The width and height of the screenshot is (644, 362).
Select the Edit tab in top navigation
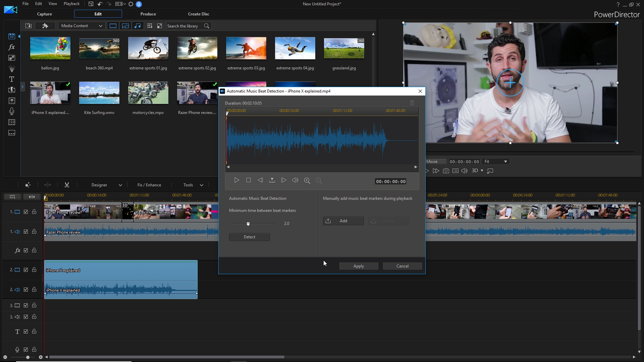pyautogui.click(x=98, y=14)
